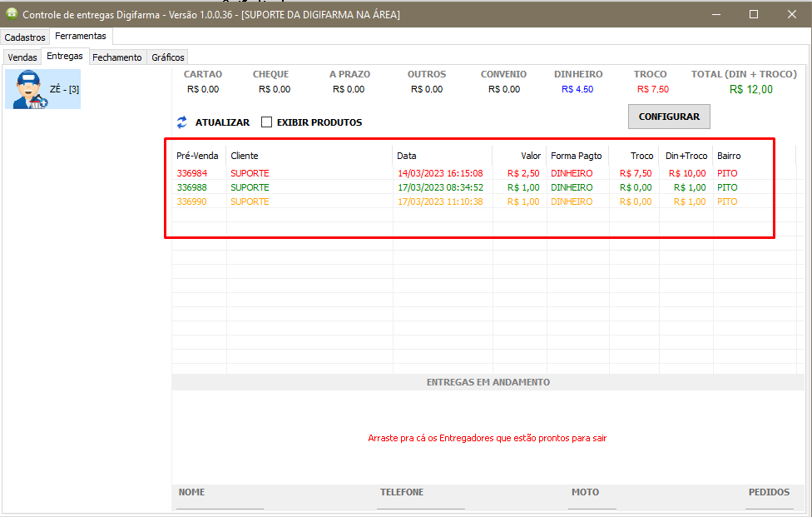Click the MOTO column label
This screenshot has width=812, height=517.
[x=585, y=492]
